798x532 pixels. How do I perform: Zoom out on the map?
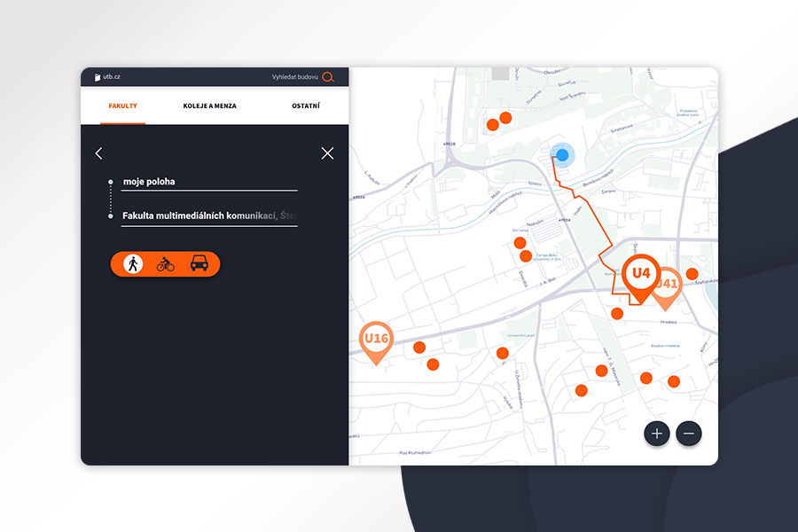(689, 434)
